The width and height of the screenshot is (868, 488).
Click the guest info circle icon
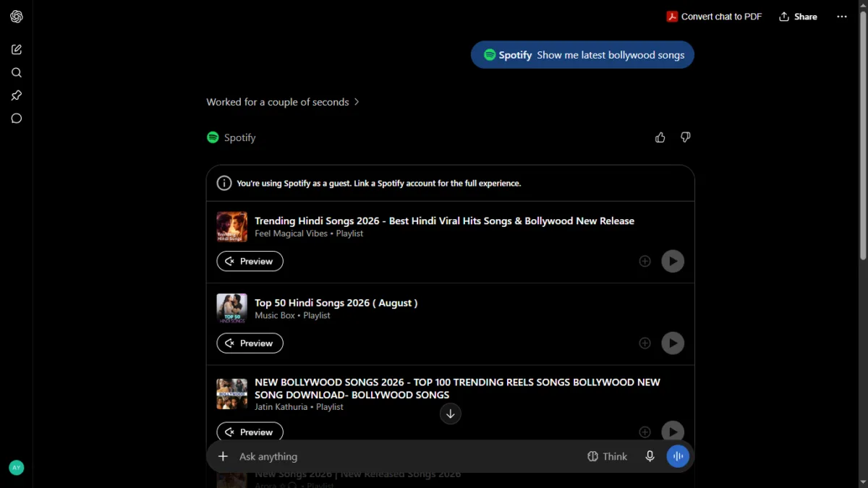pos(224,183)
